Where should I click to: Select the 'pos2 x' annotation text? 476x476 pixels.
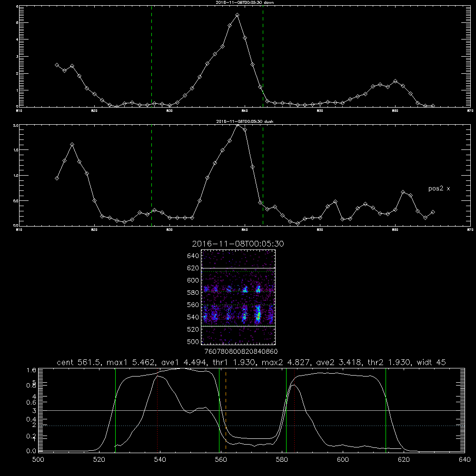(x=439, y=188)
